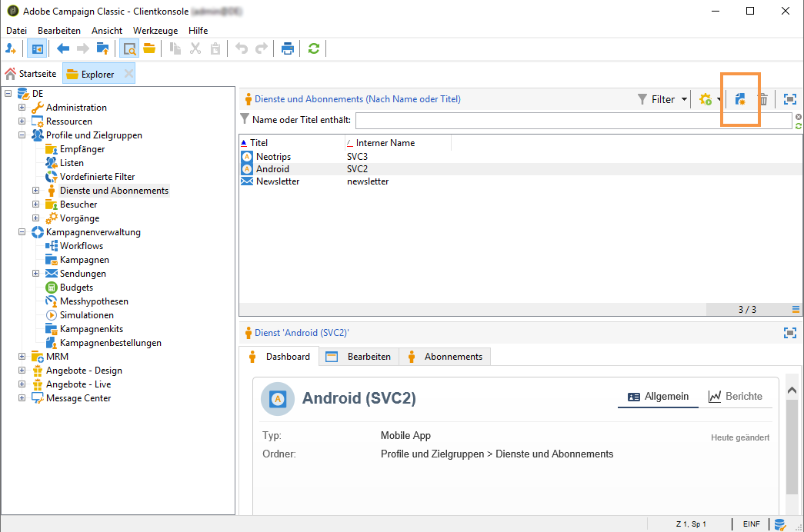Image resolution: width=804 pixels, height=532 pixels.
Task: Select the Neotrips service row
Action: pyautogui.click(x=520, y=156)
